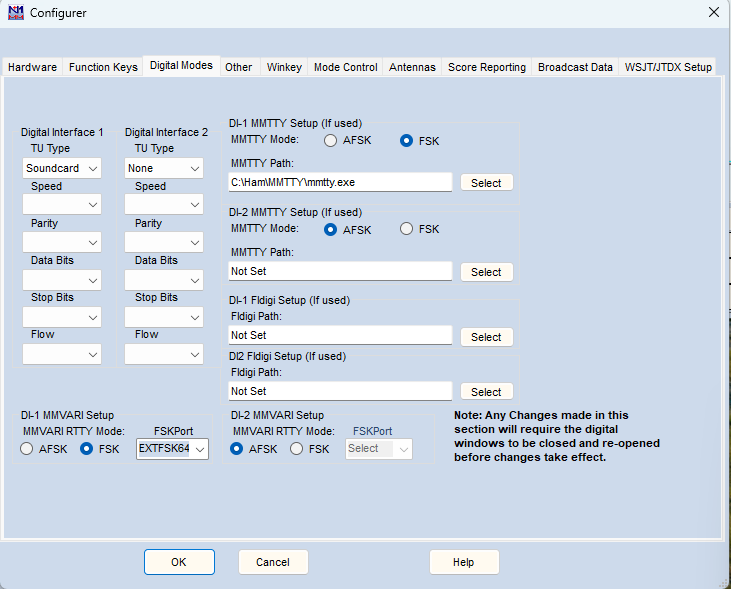Choose FSK for DI-2 MMTTY Mode
This screenshot has width=731, height=589.
[407, 229]
